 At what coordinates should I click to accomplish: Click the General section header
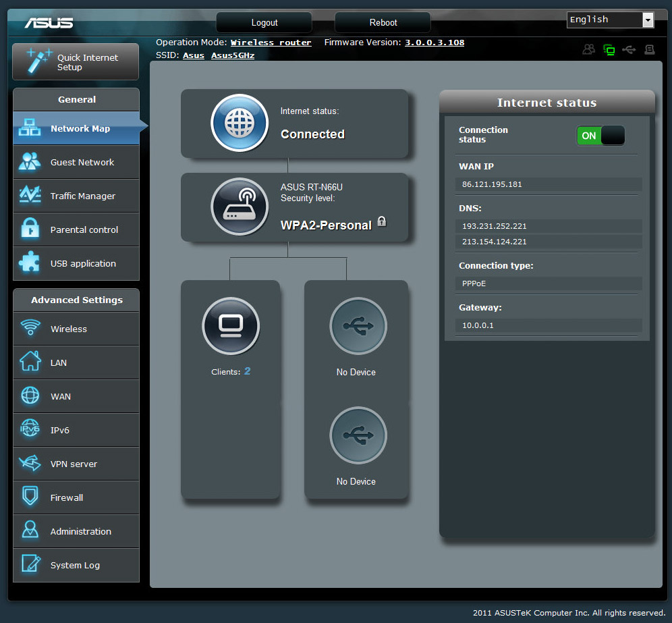pyautogui.click(x=76, y=99)
